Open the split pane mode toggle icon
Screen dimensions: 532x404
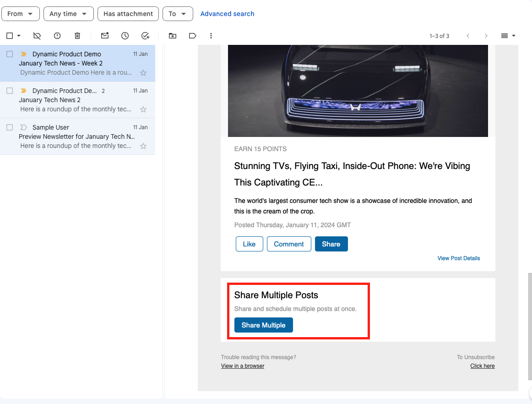click(505, 36)
